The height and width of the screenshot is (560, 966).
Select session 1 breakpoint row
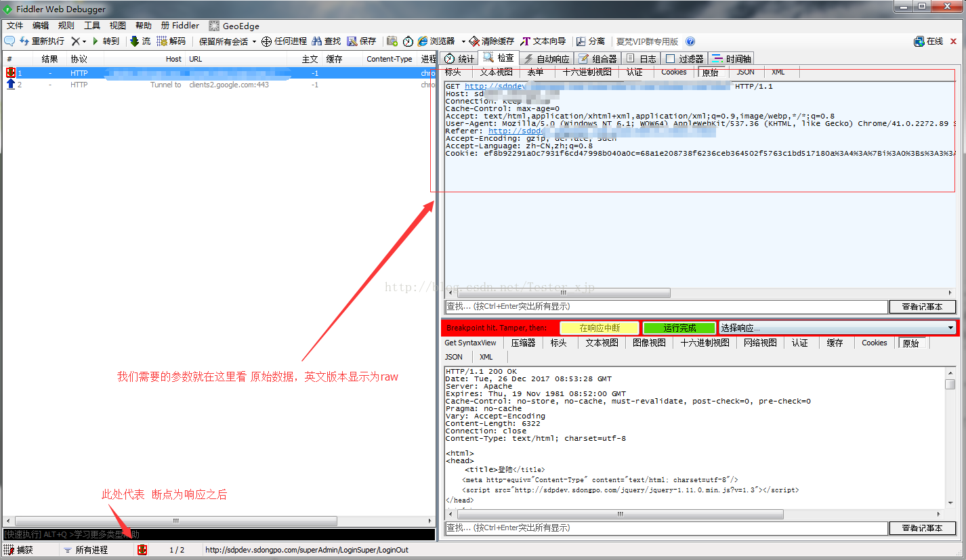(219, 72)
